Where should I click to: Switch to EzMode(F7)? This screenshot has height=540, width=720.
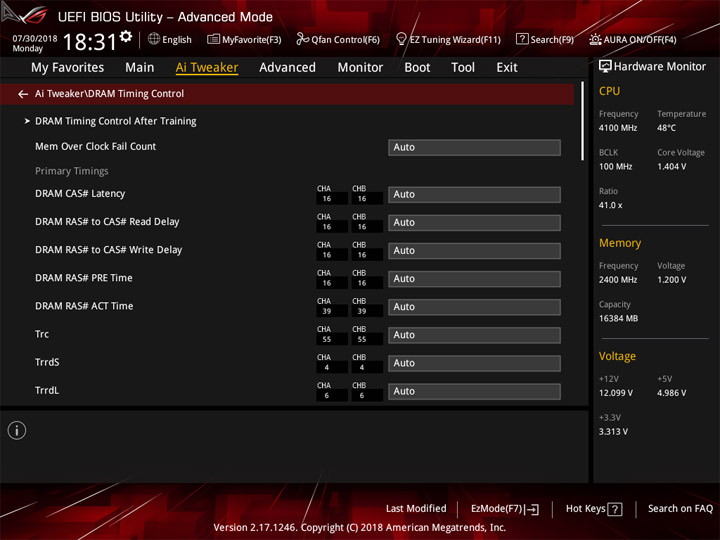pos(505,509)
